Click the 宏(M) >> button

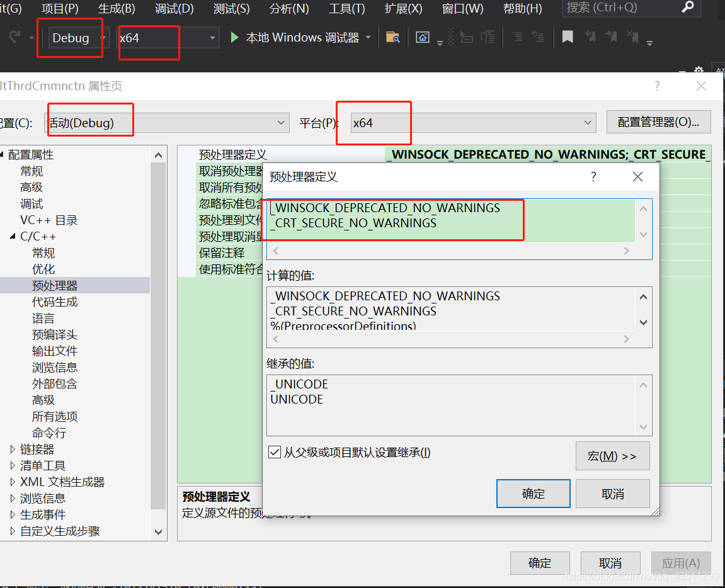click(x=612, y=456)
